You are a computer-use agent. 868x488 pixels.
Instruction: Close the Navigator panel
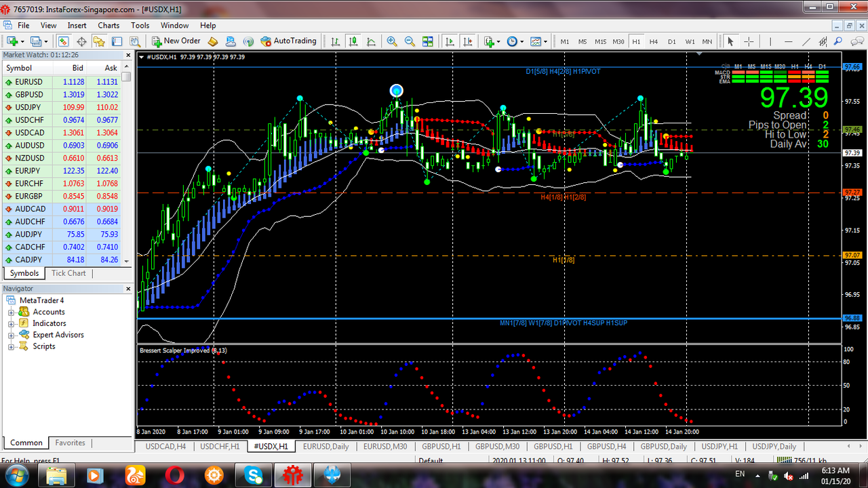128,289
